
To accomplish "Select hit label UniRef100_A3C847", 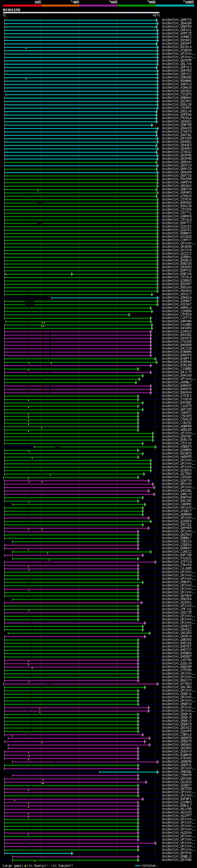I will [177, 304].
